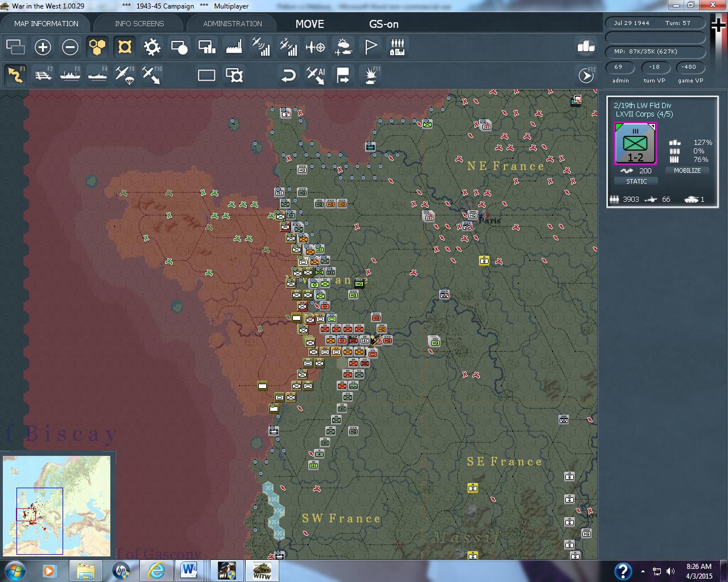Open Internet Explorer from the taskbar
The image size is (728, 582).
[156, 570]
